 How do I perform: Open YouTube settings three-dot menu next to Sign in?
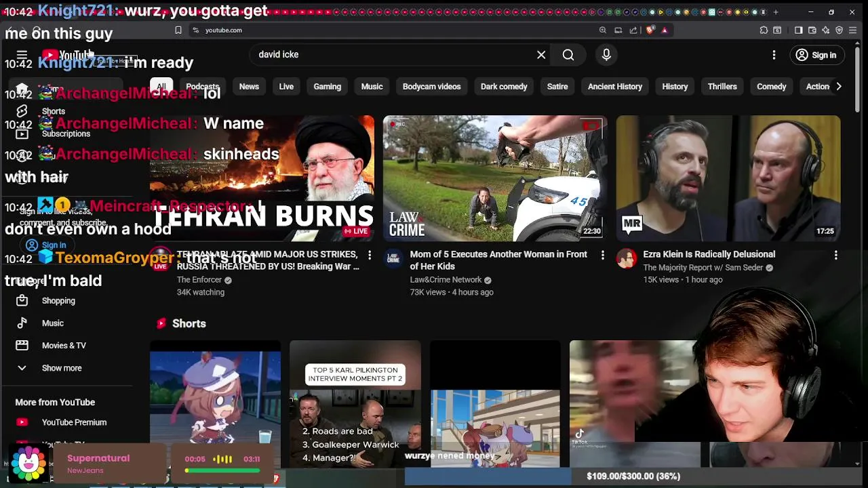click(774, 55)
